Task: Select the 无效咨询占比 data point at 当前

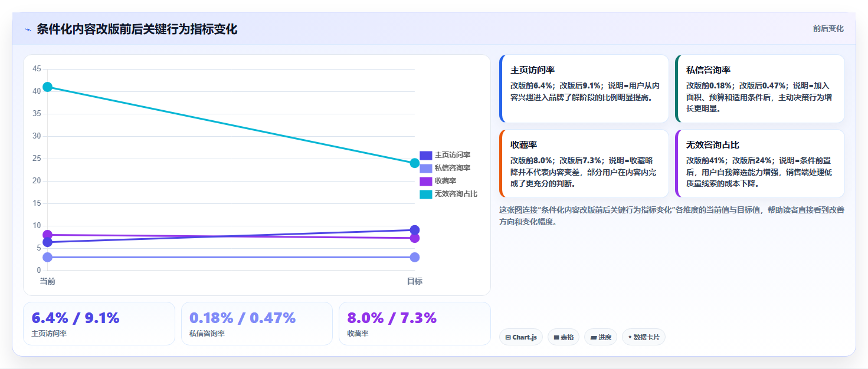Action: tap(48, 87)
